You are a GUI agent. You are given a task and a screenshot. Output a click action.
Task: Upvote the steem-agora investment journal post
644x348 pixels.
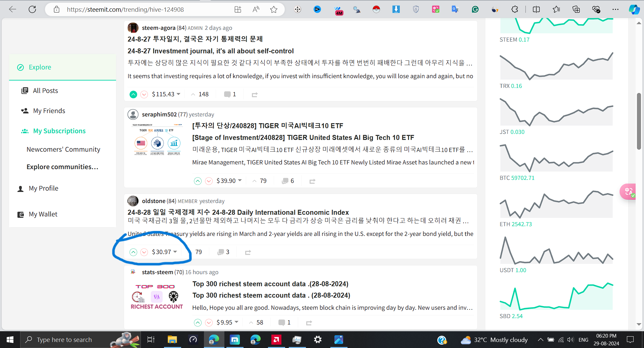[133, 95]
